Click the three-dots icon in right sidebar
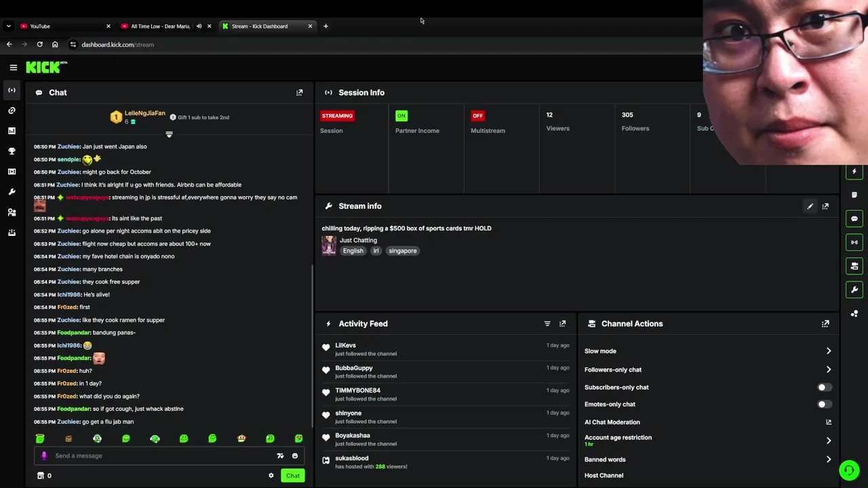Viewport: 868px width, 488px height. tap(854, 313)
